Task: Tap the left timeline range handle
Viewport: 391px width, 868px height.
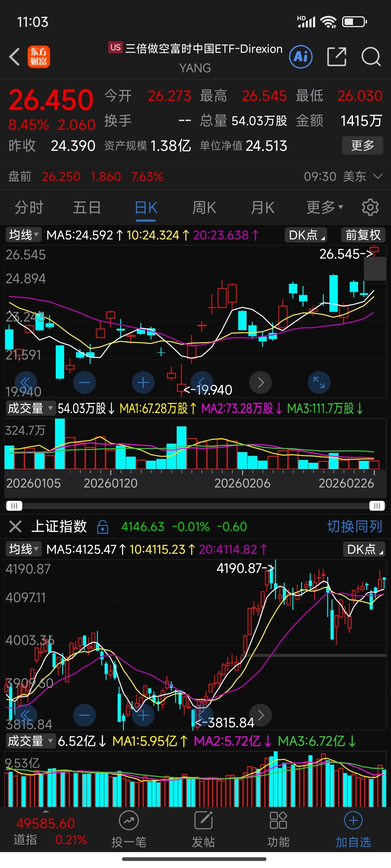Action: click(x=14, y=506)
